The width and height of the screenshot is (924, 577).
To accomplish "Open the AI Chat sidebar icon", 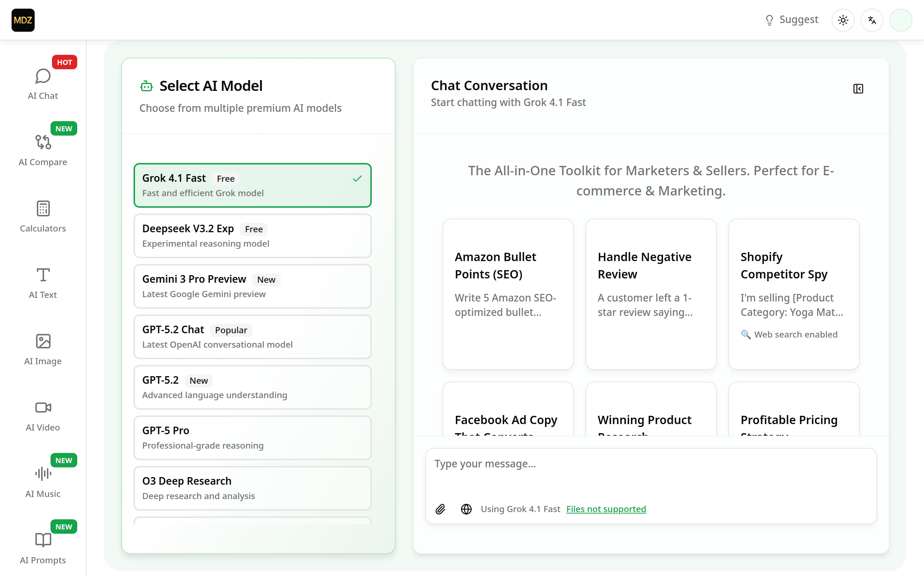I will tap(43, 83).
